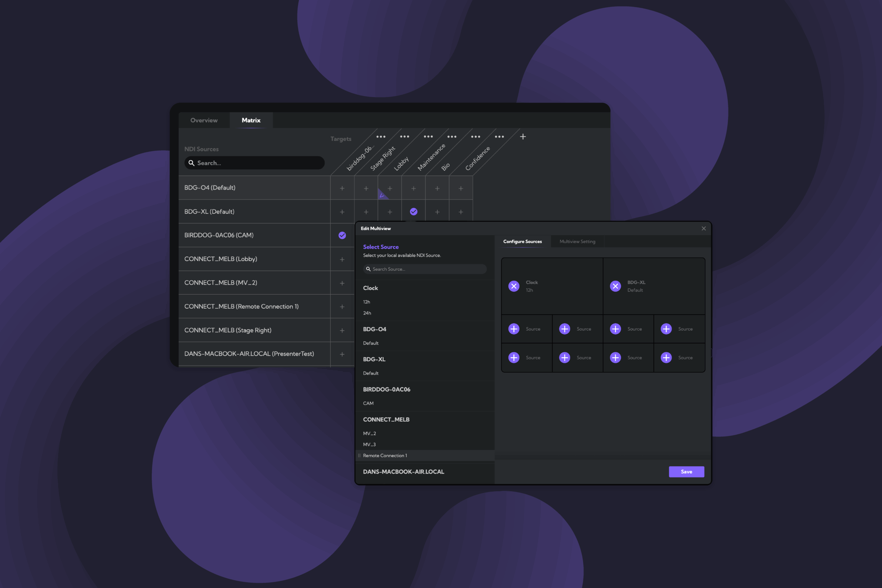Open options menu for Maintenance target
Image resolution: width=882 pixels, height=588 pixels.
coord(452,137)
